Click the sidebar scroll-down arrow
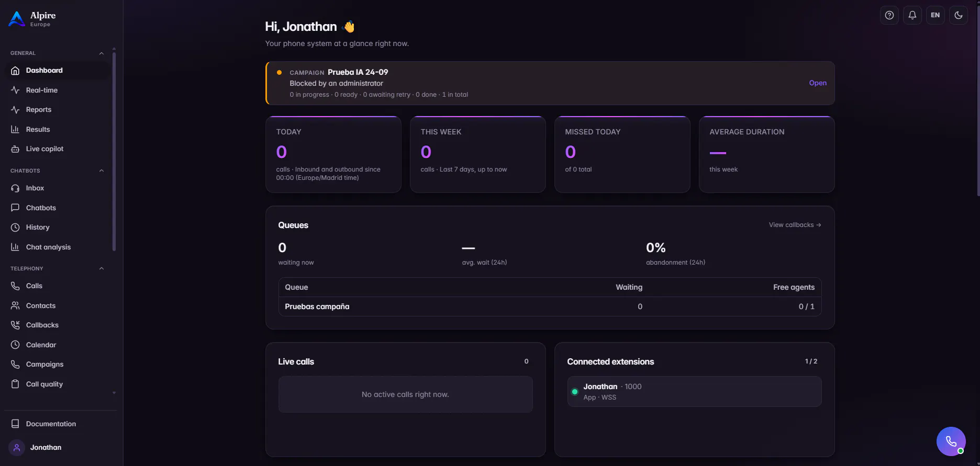 (x=114, y=393)
